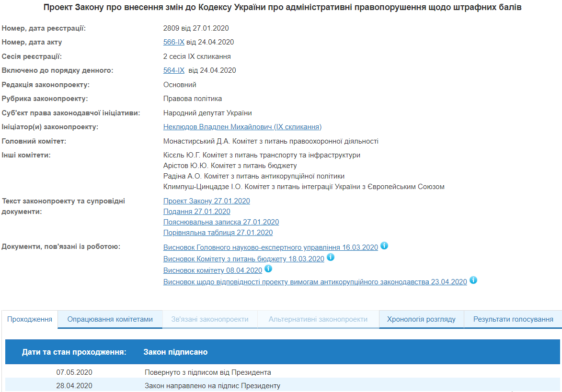Open Проект Закону 27.01.2020 document
Viewport: 562px width, 392px height.
(206, 201)
